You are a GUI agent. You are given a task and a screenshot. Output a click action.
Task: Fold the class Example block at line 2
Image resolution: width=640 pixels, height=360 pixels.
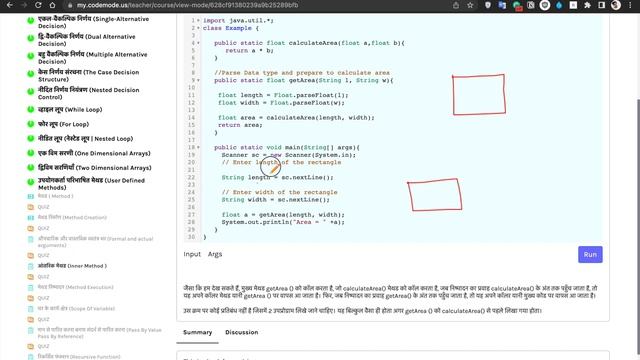click(198, 28)
